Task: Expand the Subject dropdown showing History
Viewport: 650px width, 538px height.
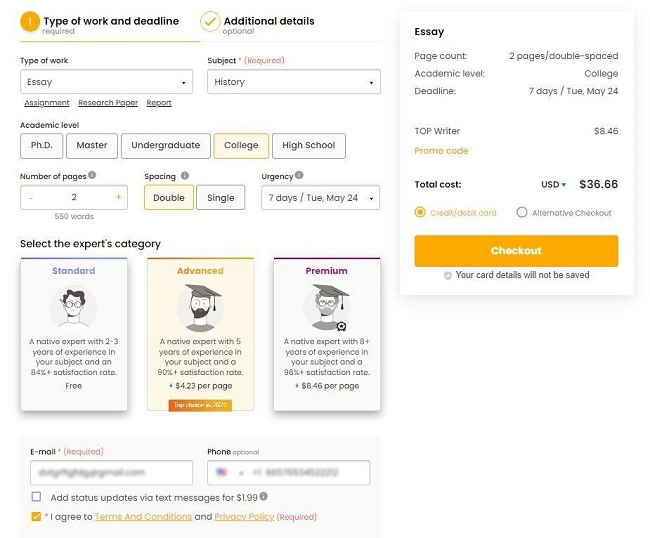Action: (x=294, y=82)
